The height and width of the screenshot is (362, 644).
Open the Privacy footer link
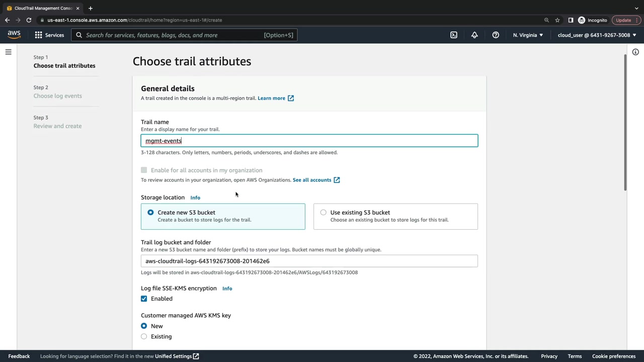(x=549, y=356)
